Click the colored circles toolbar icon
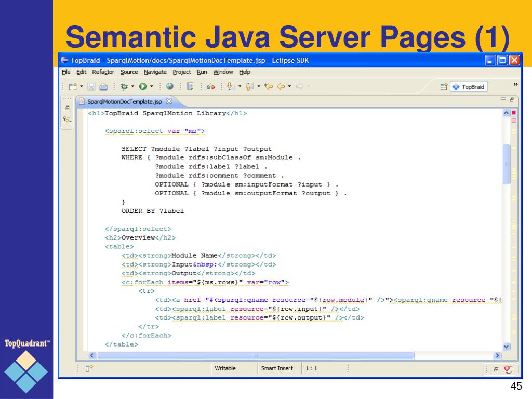This screenshot has width=532, height=399. point(211,87)
